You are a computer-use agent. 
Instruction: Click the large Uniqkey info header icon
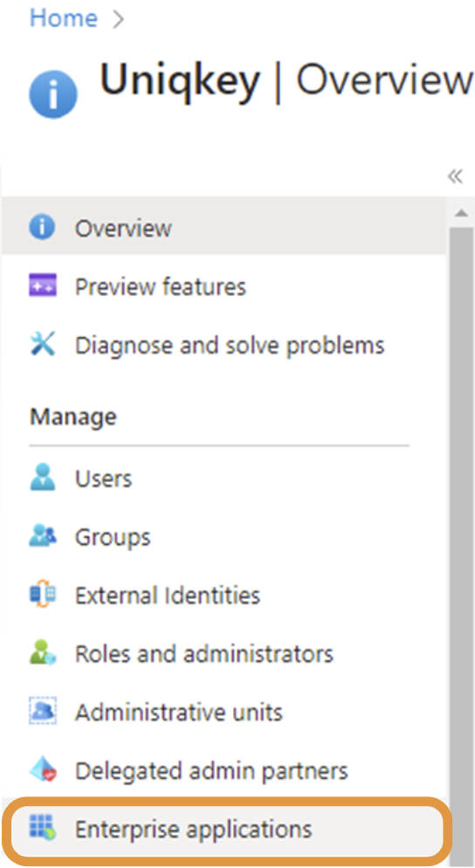click(53, 95)
